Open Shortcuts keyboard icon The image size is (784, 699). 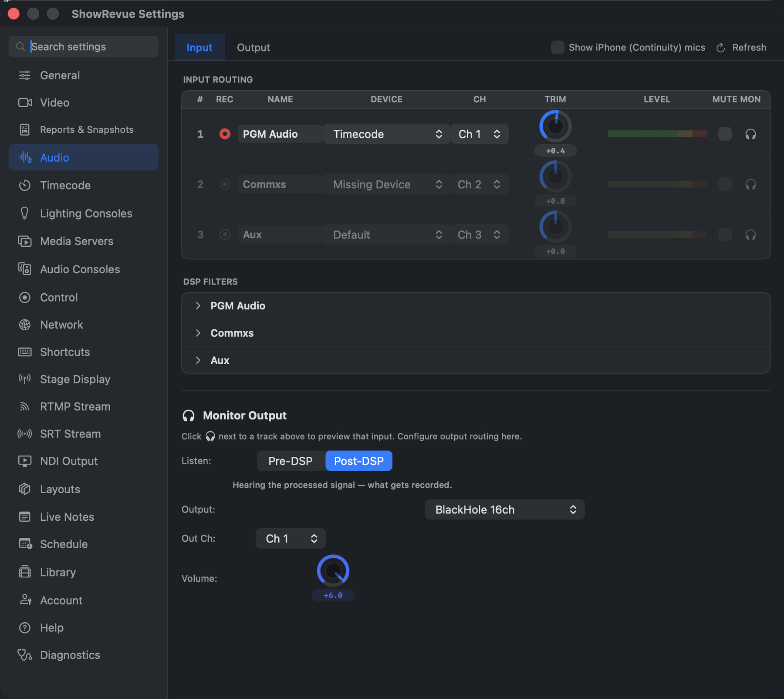point(25,352)
